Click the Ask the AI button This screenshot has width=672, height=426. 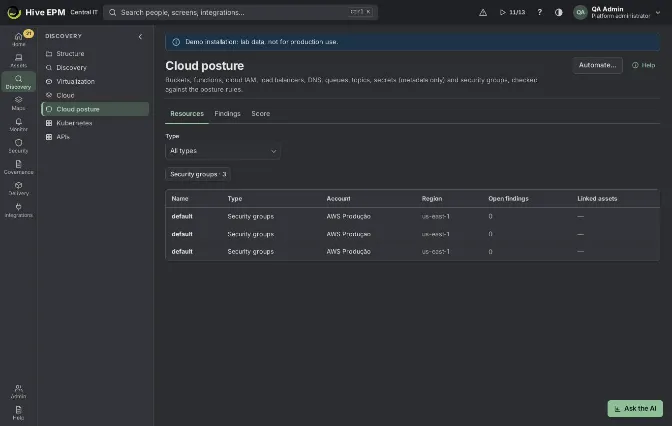click(635, 408)
